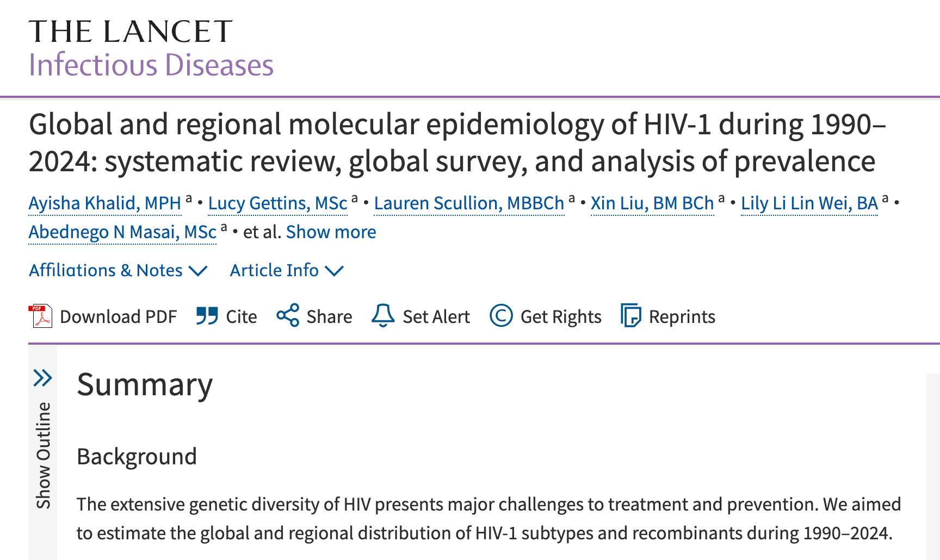Click the Share network icon
Viewport: 940px width, 560px height.
pos(288,315)
